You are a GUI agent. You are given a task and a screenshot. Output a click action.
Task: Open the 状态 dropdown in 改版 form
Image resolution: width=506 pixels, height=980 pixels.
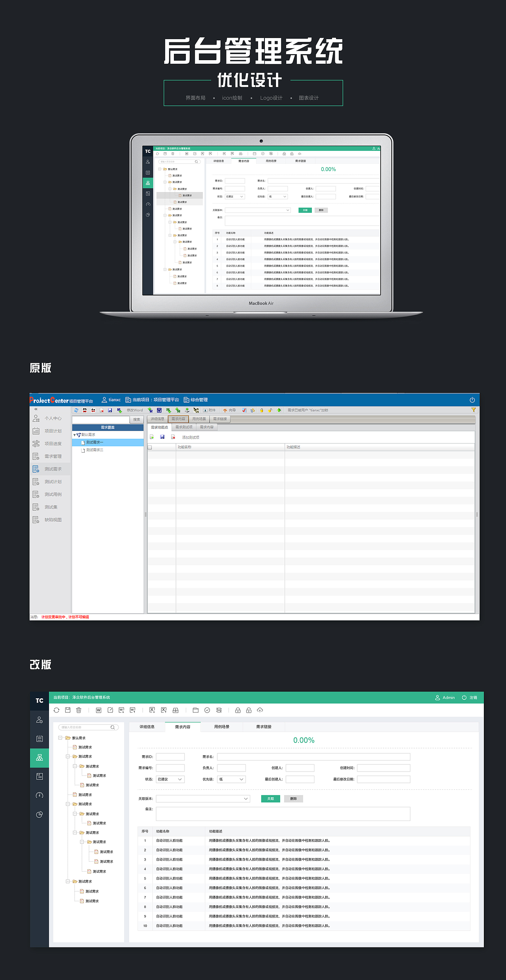point(170,779)
